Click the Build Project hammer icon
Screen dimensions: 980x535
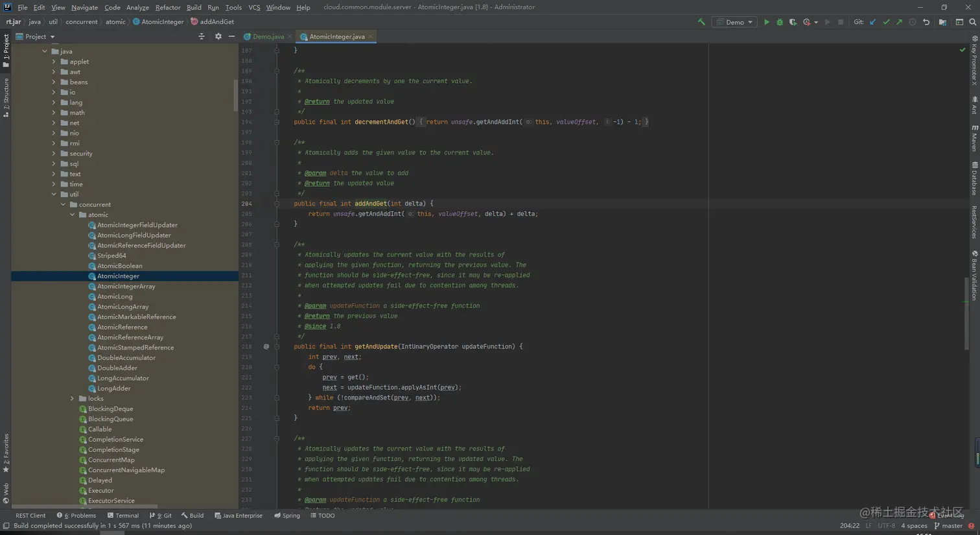click(701, 22)
